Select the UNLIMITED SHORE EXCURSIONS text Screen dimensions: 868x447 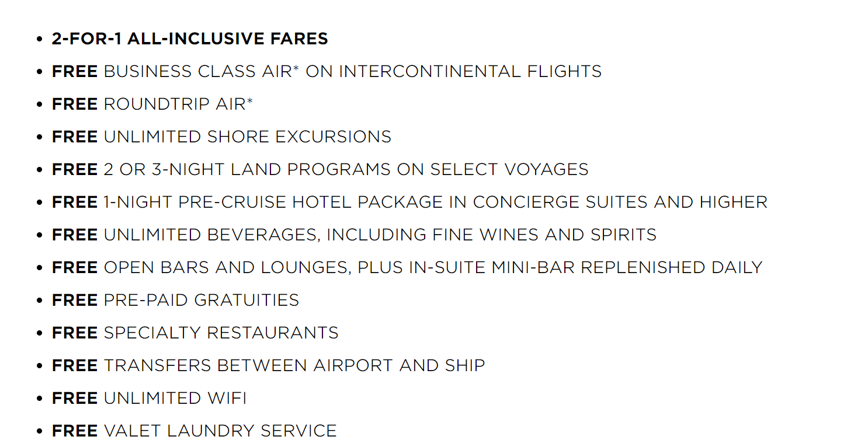point(248,137)
